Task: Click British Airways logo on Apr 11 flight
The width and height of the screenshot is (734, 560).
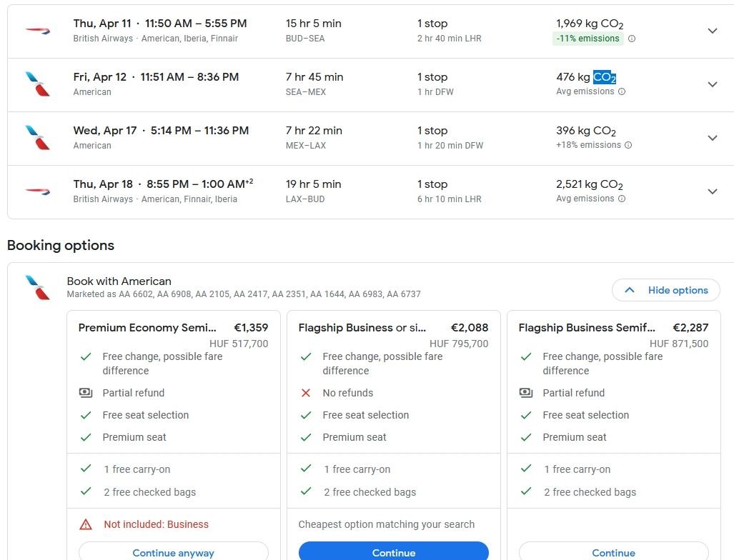Action: (x=37, y=31)
